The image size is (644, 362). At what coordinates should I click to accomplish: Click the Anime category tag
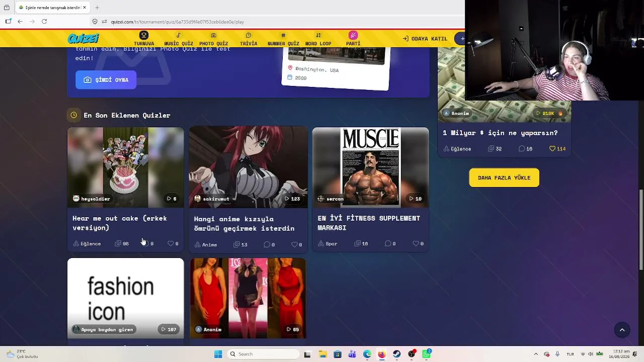(206, 244)
